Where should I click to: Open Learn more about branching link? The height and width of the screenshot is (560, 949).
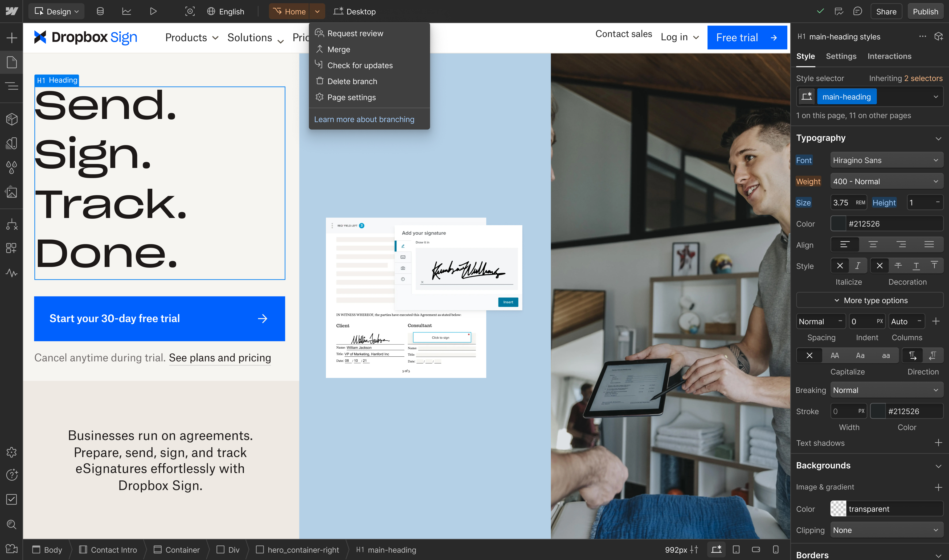click(x=364, y=119)
